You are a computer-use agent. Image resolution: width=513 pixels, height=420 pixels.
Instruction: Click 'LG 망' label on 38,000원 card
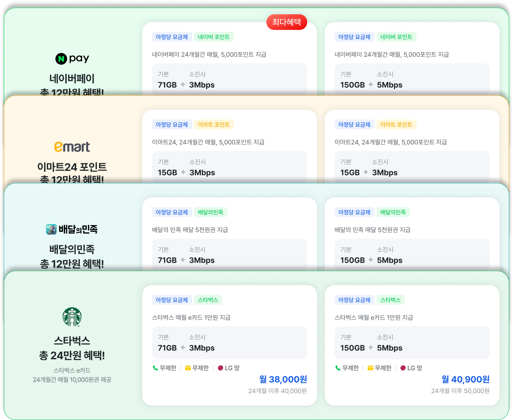(232, 368)
